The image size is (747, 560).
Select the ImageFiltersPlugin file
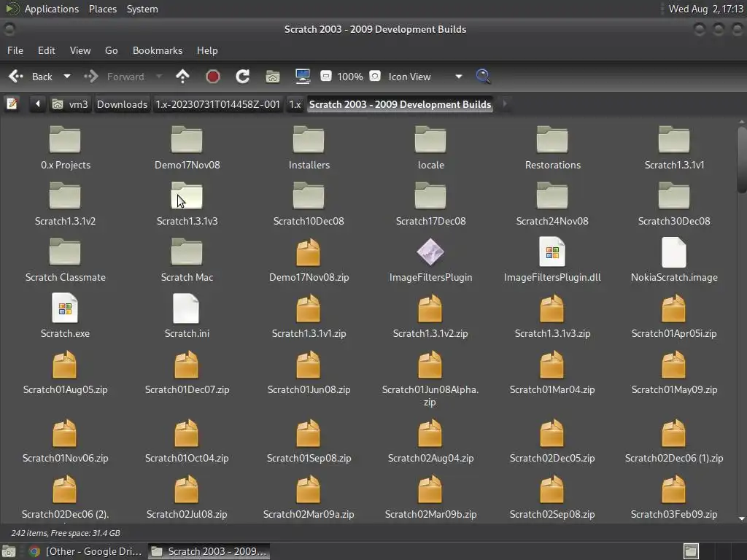pyautogui.click(x=430, y=260)
